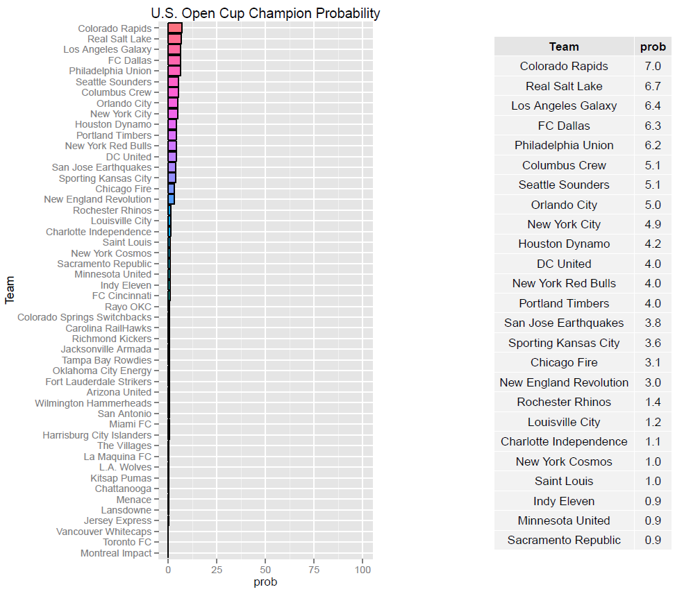Select the Philadelphia Union bar in the chart
The width and height of the screenshot is (700, 594).
point(174,71)
